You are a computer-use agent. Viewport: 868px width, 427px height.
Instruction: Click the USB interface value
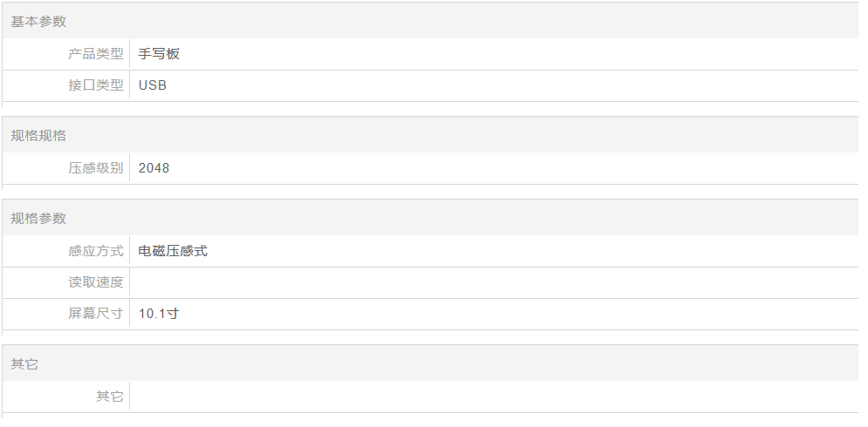point(153,85)
